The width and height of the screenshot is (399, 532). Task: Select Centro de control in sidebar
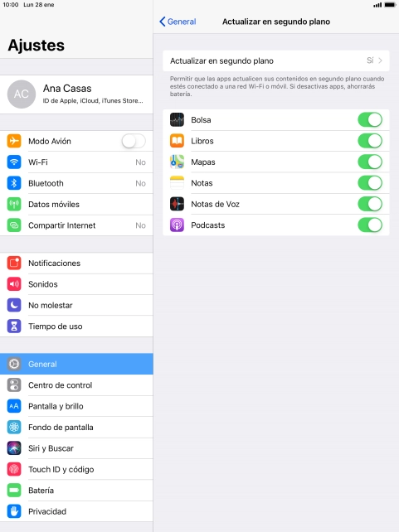point(76,385)
